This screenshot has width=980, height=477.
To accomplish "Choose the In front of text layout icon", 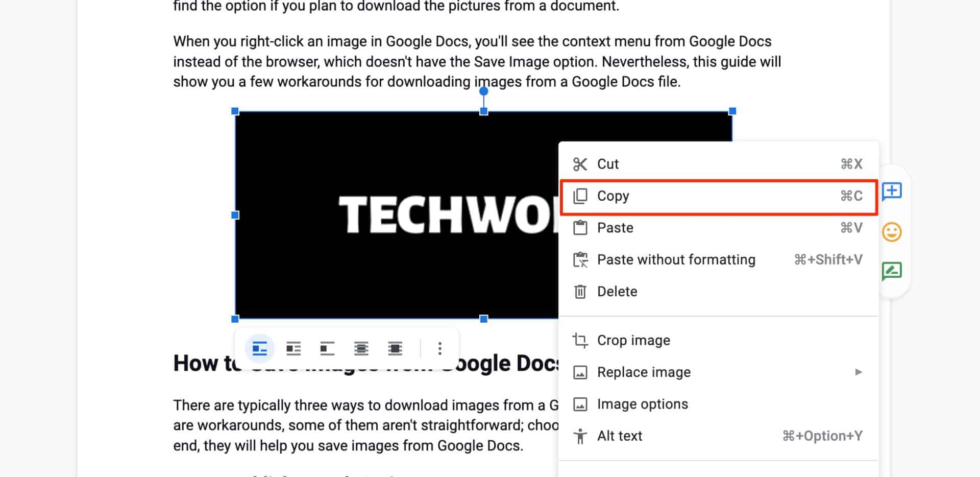I will tap(395, 348).
